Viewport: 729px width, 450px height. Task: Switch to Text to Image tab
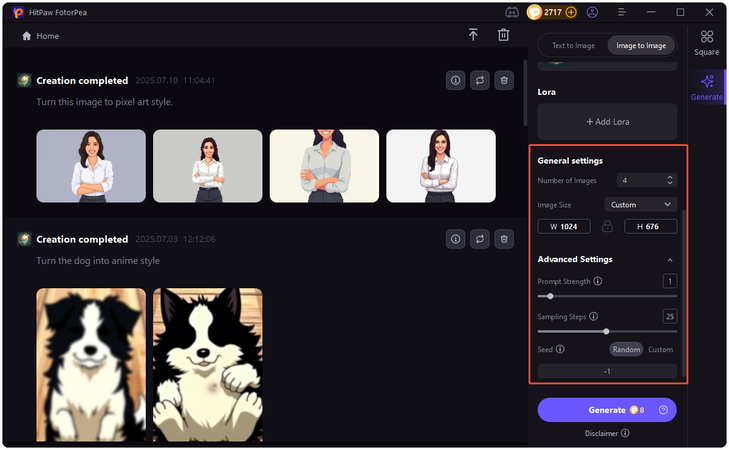point(573,46)
